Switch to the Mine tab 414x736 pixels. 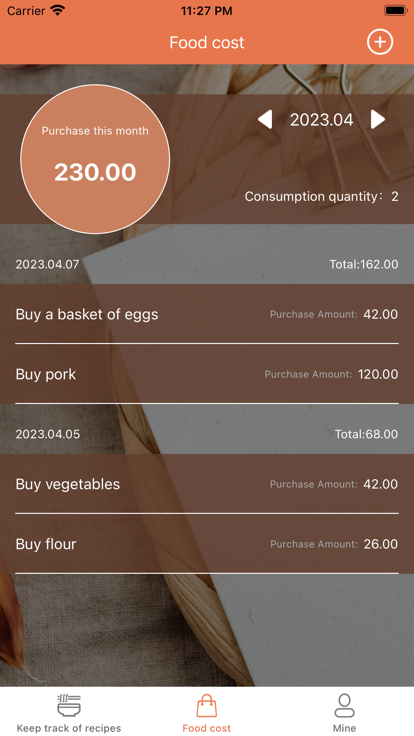click(x=345, y=713)
